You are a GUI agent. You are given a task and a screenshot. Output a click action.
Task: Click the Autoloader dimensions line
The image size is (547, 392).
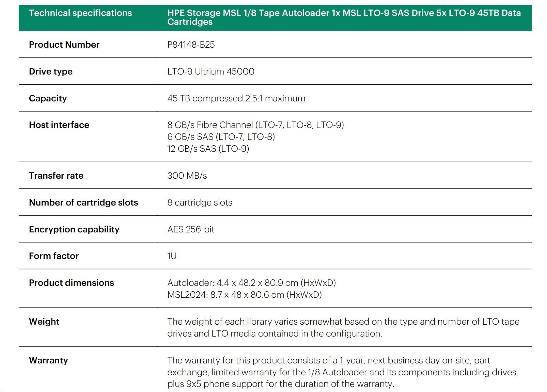pos(251,283)
